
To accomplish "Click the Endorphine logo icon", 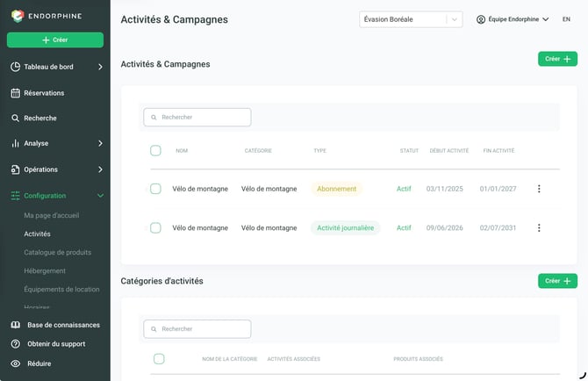I will 18,16.
